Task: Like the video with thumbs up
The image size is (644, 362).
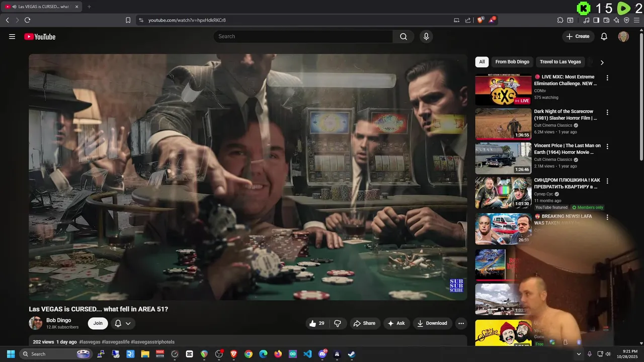Action: 317,323
